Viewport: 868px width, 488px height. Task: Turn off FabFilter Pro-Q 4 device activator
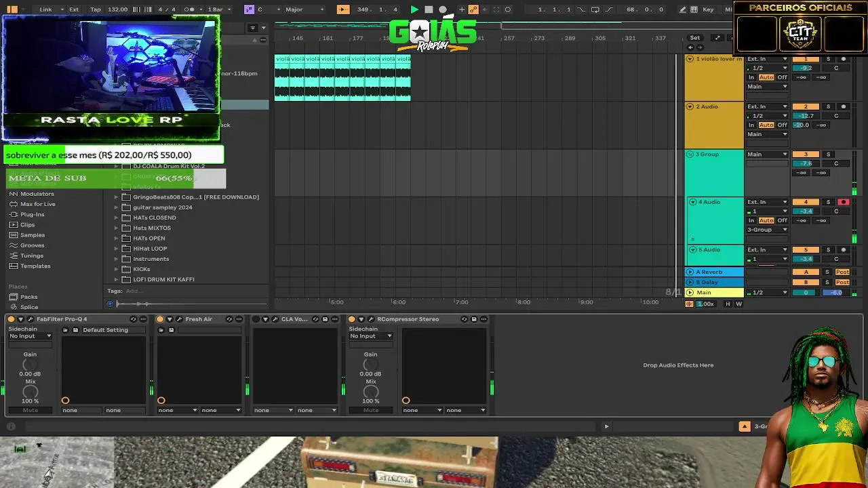[x=11, y=319]
